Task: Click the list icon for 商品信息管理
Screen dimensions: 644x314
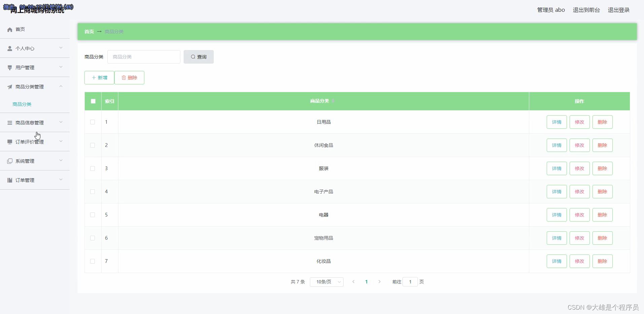Action: click(x=10, y=123)
